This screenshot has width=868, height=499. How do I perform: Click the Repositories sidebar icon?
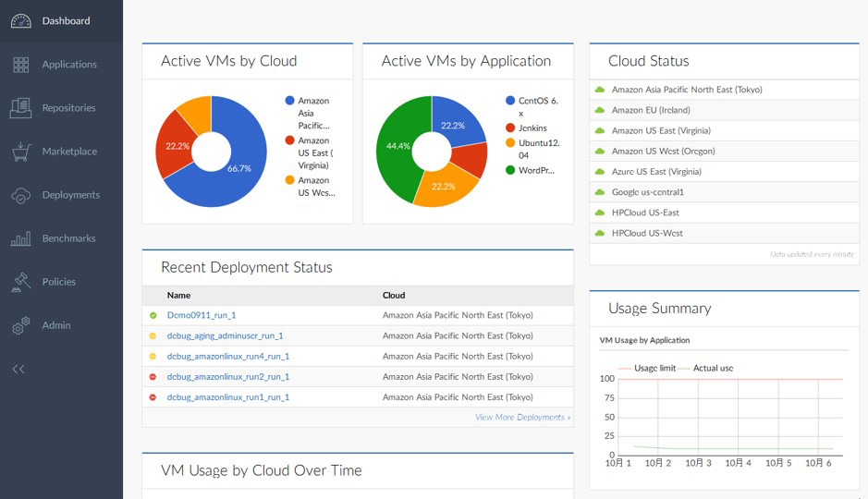[x=20, y=108]
